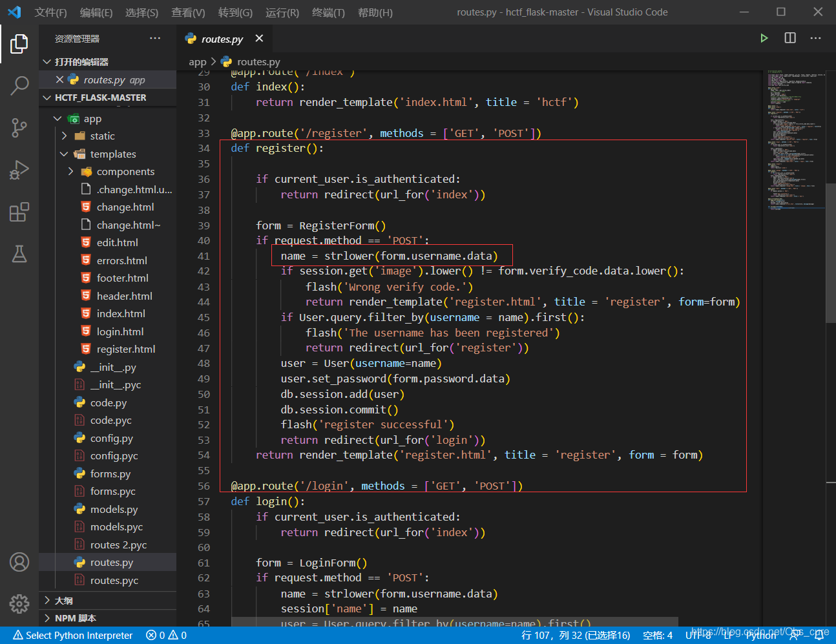Open the Run menu
Screen dimensions: 836x644
282,12
